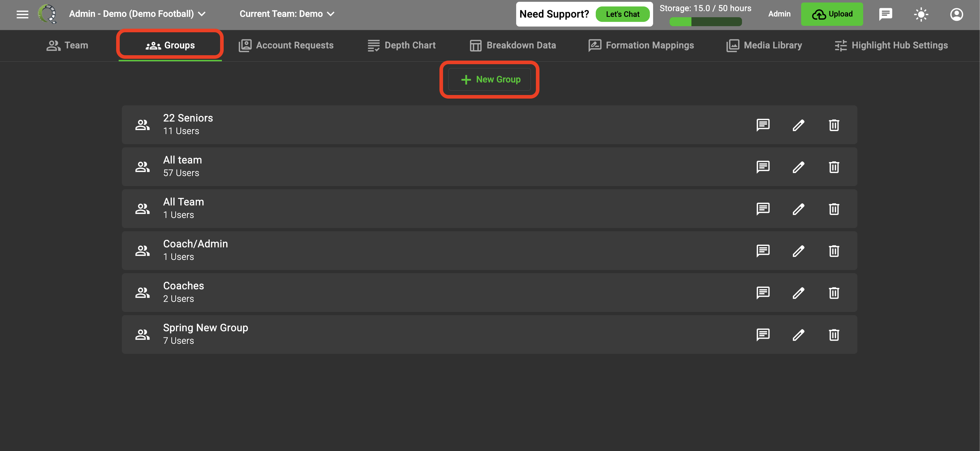Expand the Admin - Demo (Demo Football) dropdown
The height and width of the screenshot is (451, 980).
[x=137, y=14]
